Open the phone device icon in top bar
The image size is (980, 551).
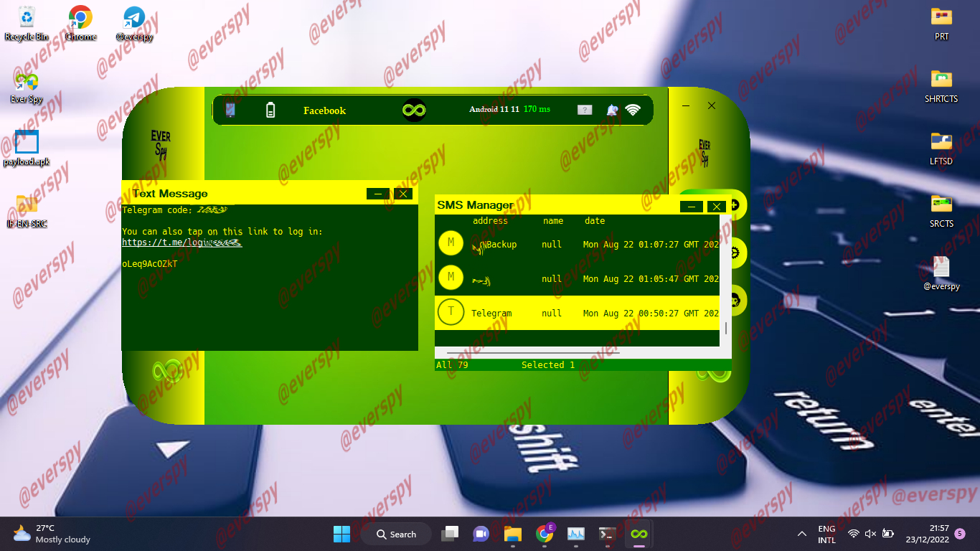(230, 110)
